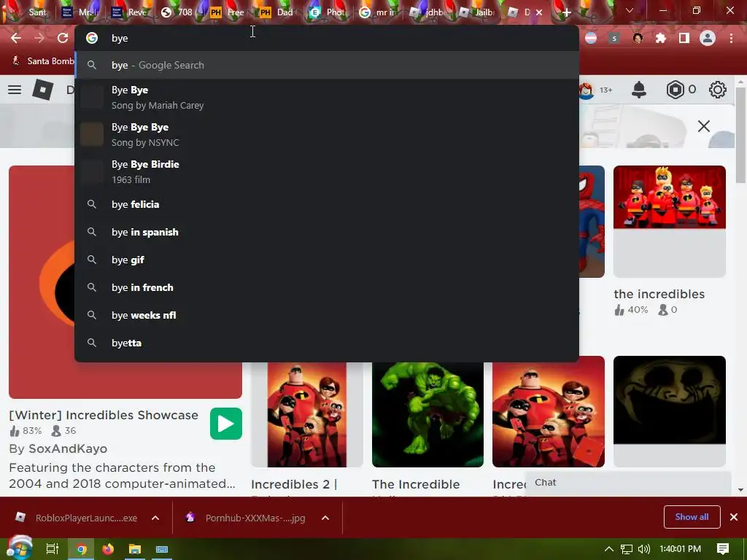Open Roblox hamburger navigation menu
The width and height of the screenshot is (747, 560).
click(x=15, y=90)
